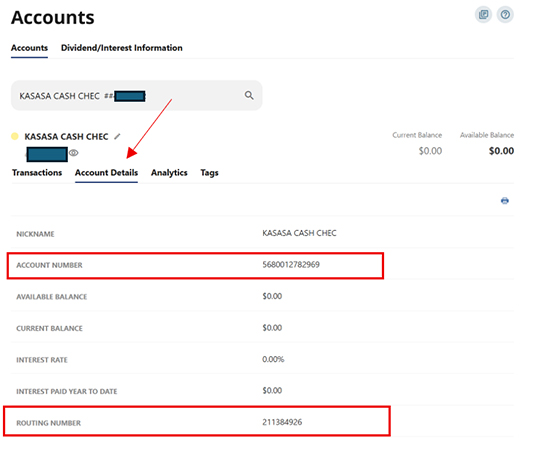Select account number value 5680012782969
Image resolution: width=533 pixels, height=452 pixels.
[291, 264]
